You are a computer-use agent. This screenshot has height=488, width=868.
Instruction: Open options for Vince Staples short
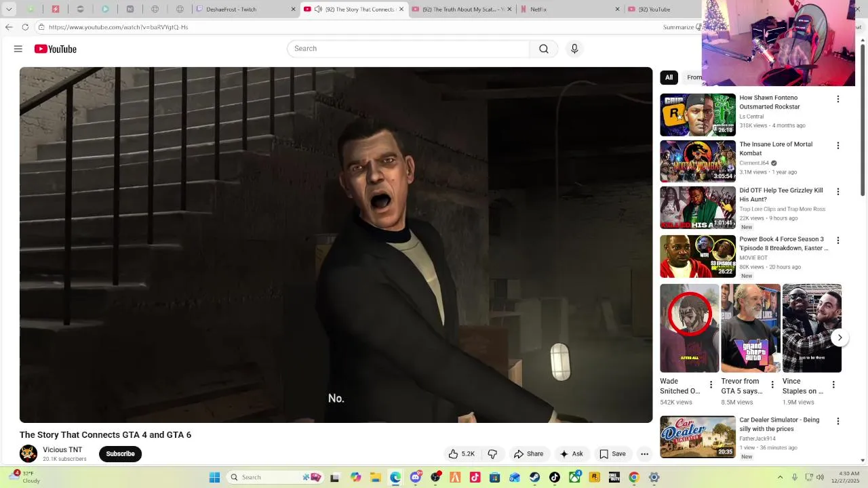[x=833, y=385]
